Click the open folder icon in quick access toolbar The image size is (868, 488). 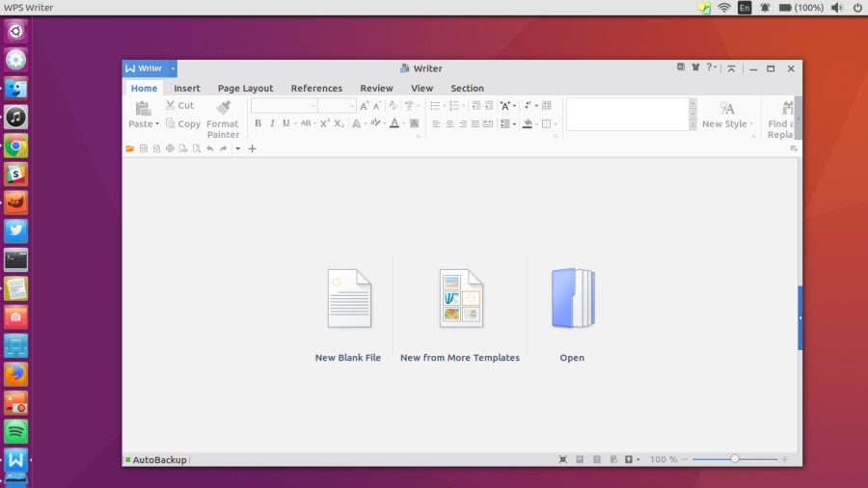click(x=130, y=149)
